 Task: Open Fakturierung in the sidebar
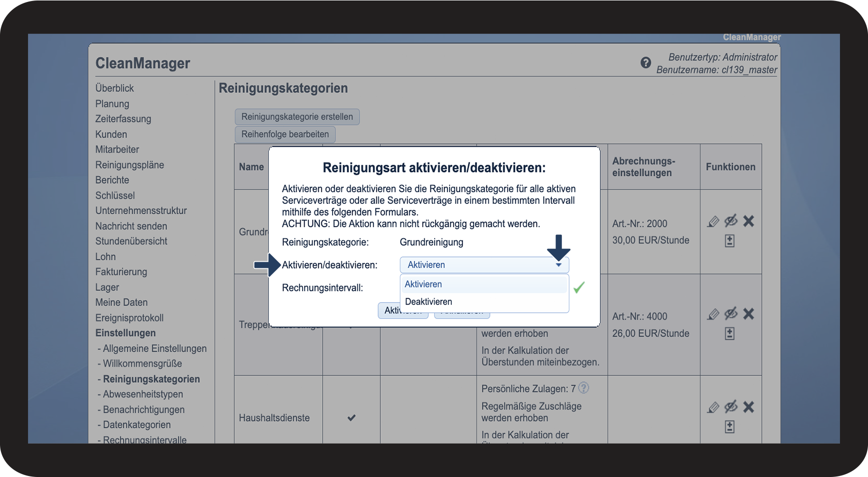[x=121, y=272]
